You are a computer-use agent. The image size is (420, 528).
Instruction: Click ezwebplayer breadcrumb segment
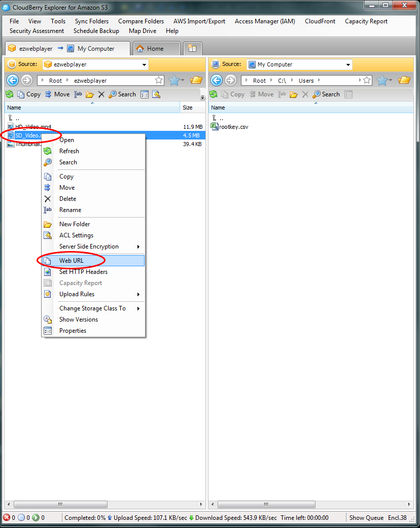coord(90,81)
